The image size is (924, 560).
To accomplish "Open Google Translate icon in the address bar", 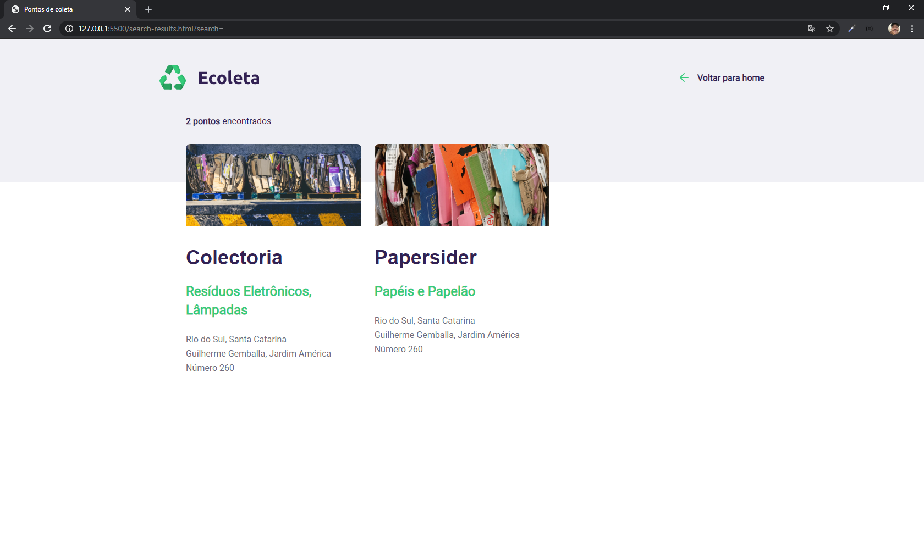I will pyautogui.click(x=812, y=29).
